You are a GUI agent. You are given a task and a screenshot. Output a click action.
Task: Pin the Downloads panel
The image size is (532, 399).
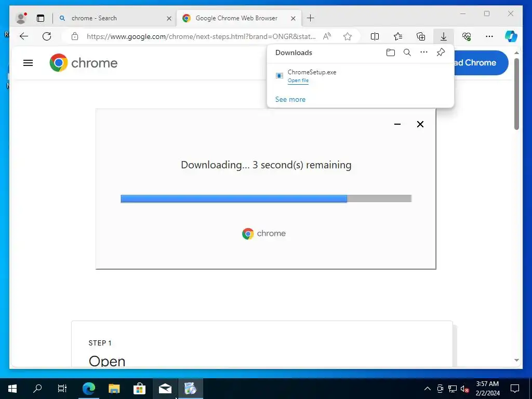pyautogui.click(x=441, y=52)
